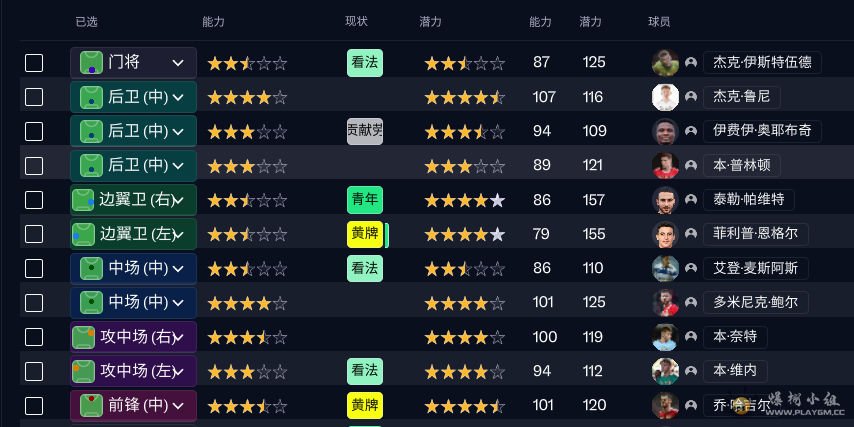Click the 本·普林顿 name button
This screenshot has width=854, height=427.
pyautogui.click(x=741, y=165)
